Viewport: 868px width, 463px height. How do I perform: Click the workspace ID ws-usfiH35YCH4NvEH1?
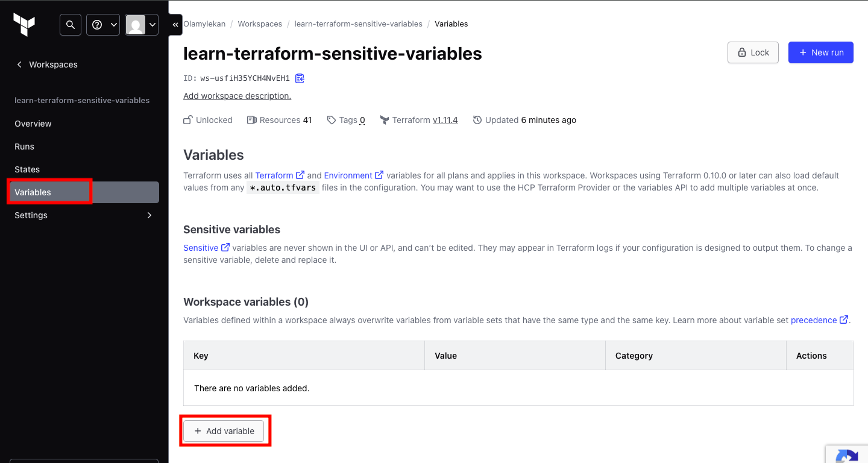(245, 78)
